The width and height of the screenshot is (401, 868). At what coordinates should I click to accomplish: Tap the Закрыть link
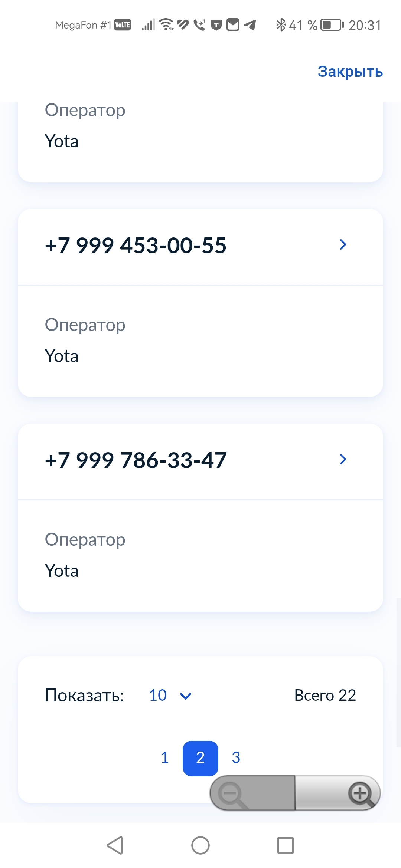350,71
